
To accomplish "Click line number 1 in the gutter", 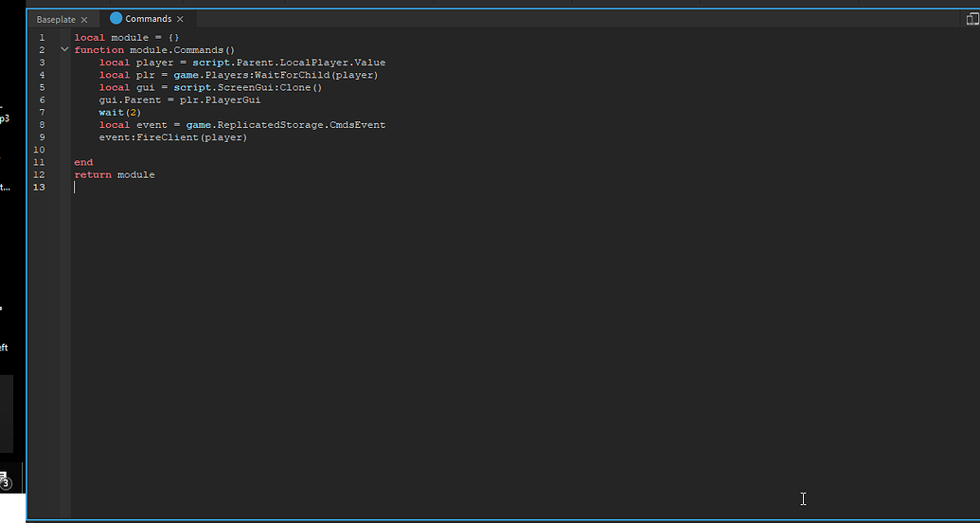I will coord(42,38).
